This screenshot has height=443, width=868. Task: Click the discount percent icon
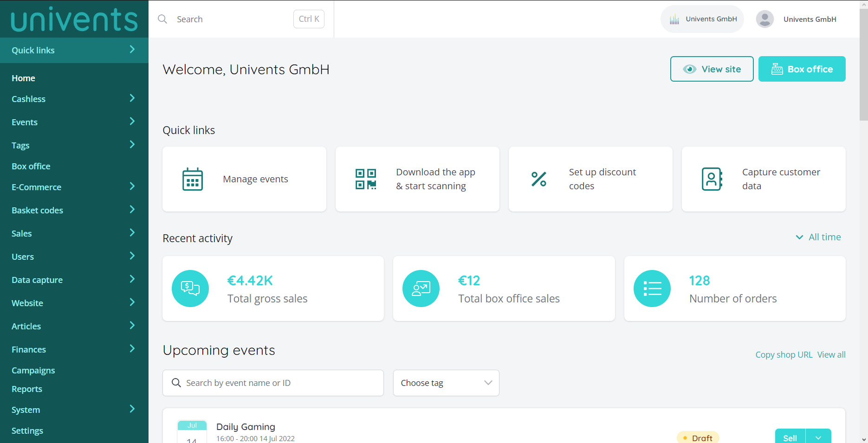[539, 179]
